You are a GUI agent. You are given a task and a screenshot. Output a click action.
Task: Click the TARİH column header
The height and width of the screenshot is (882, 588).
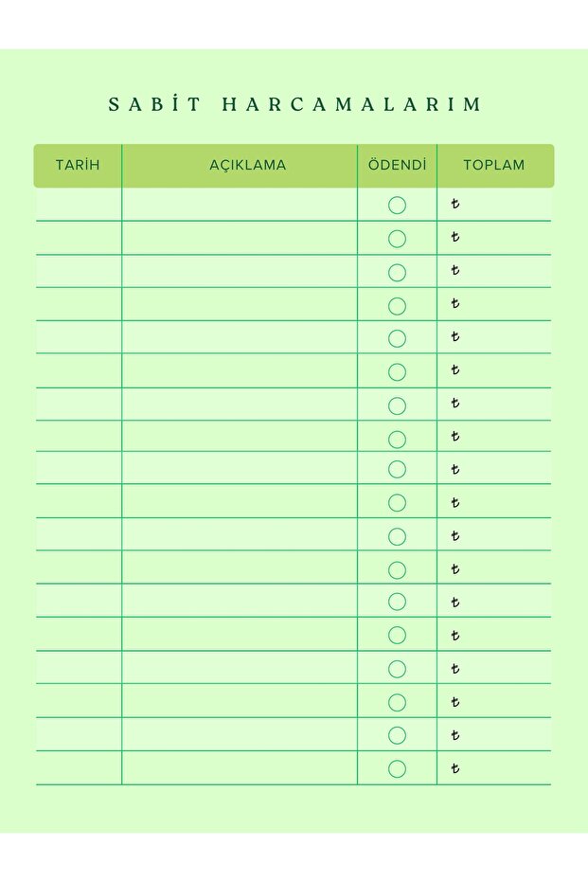point(78,165)
